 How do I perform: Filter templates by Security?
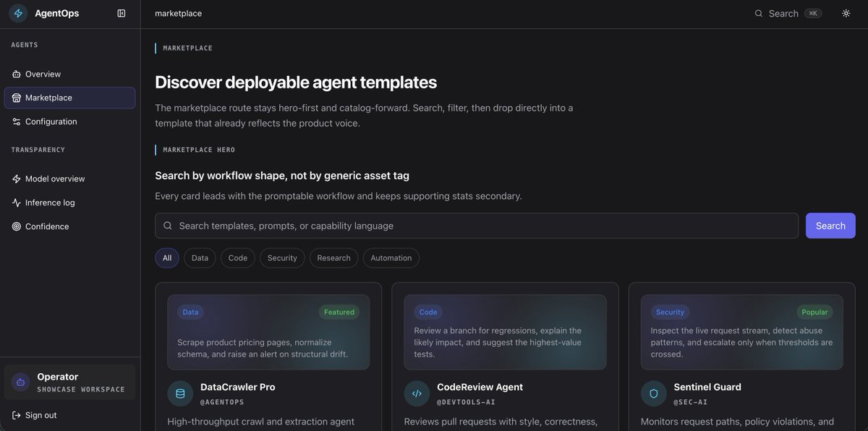(x=282, y=258)
